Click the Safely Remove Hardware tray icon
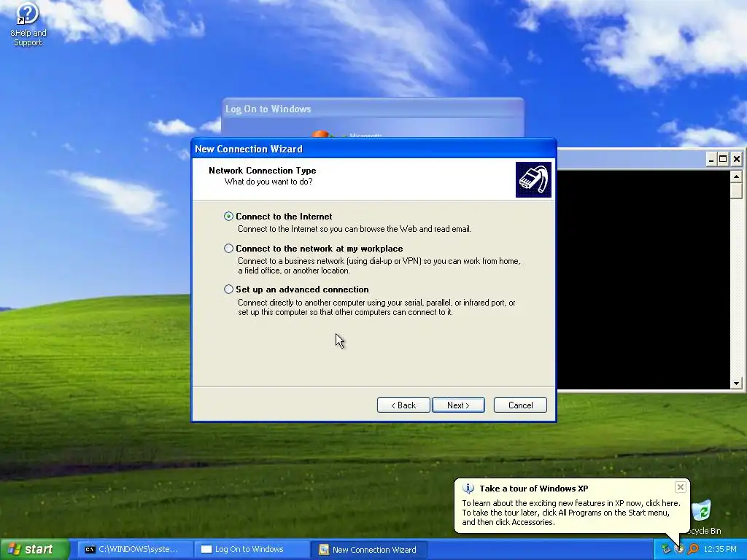 [665, 549]
